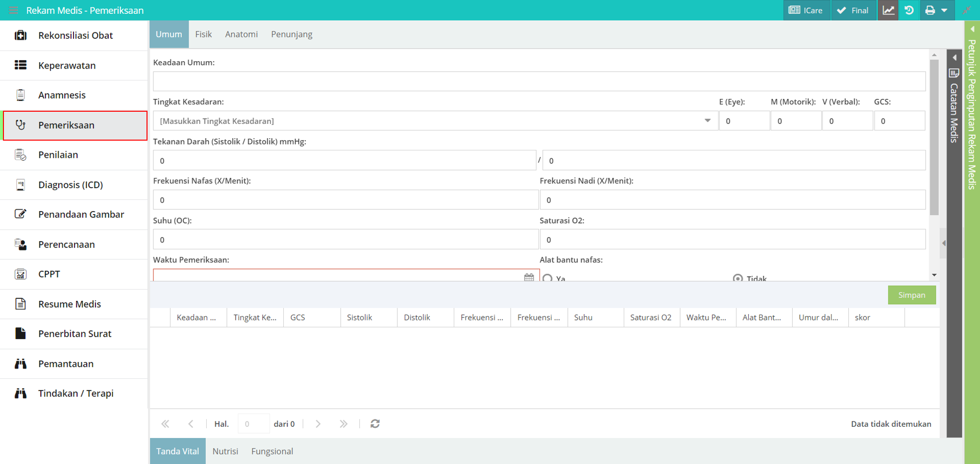This screenshot has width=980, height=464.
Task: Open Keperawatan in sidebar
Action: coord(74,65)
